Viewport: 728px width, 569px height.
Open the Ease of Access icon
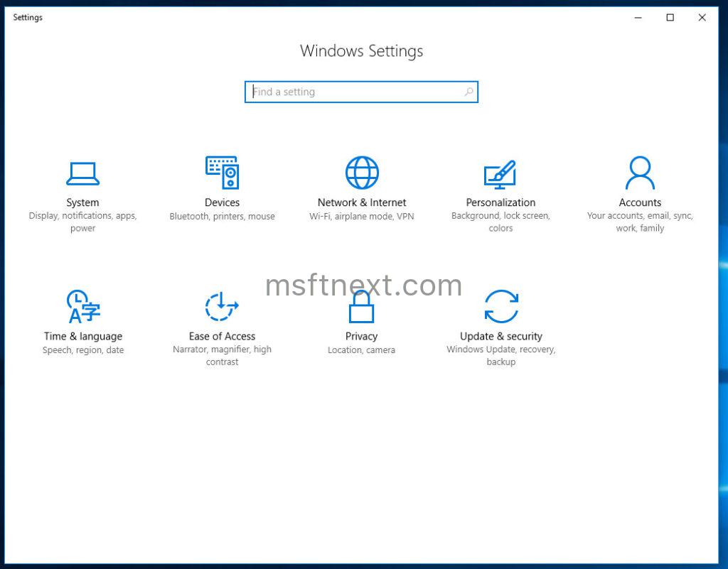(222, 307)
